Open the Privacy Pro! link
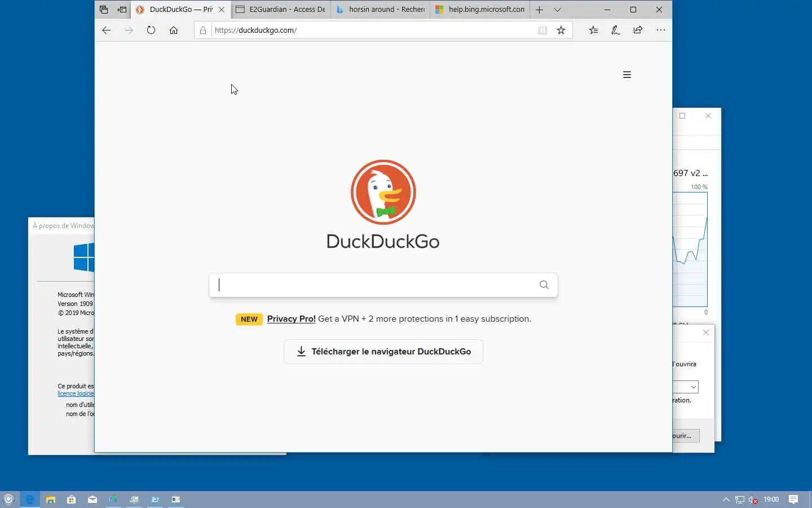812x508 pixels. tap(291, 319)
